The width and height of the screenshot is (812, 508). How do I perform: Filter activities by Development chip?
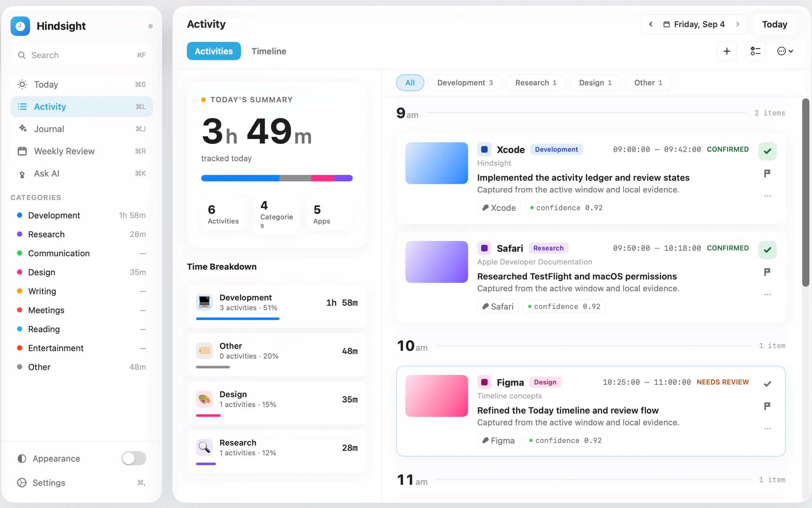tap(465, 83)
